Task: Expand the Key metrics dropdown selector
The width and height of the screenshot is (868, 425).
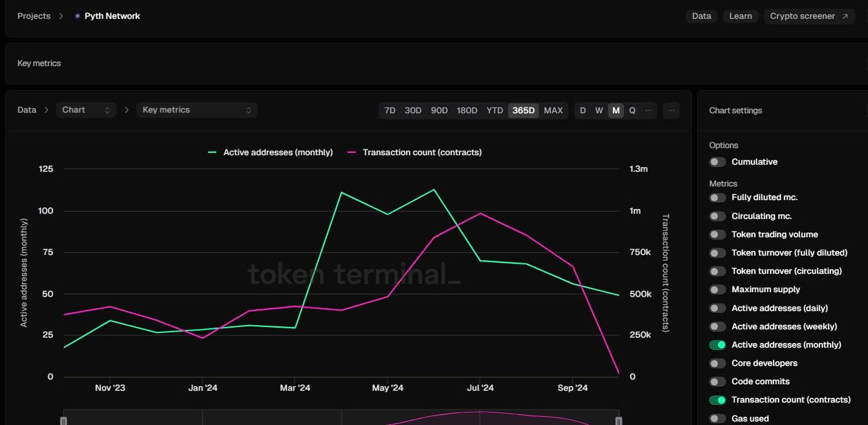Action: 196,110
